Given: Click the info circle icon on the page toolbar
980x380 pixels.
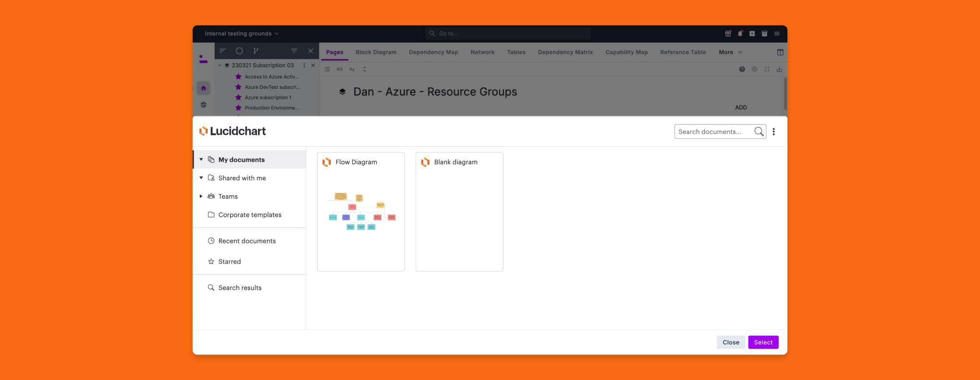Looking at the screenshot, I should (x=755, y=69).
